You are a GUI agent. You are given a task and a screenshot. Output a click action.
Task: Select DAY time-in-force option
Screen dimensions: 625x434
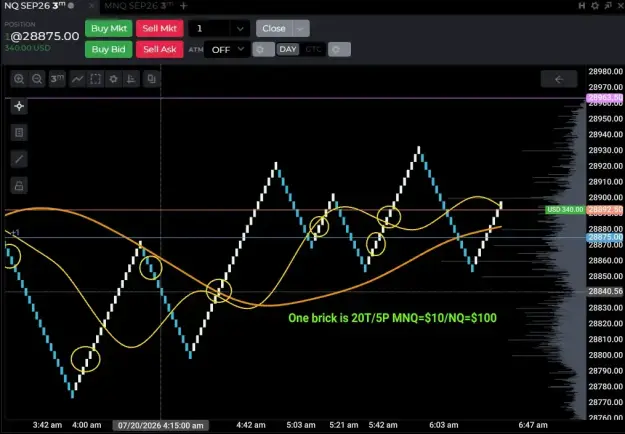point(288,49)
